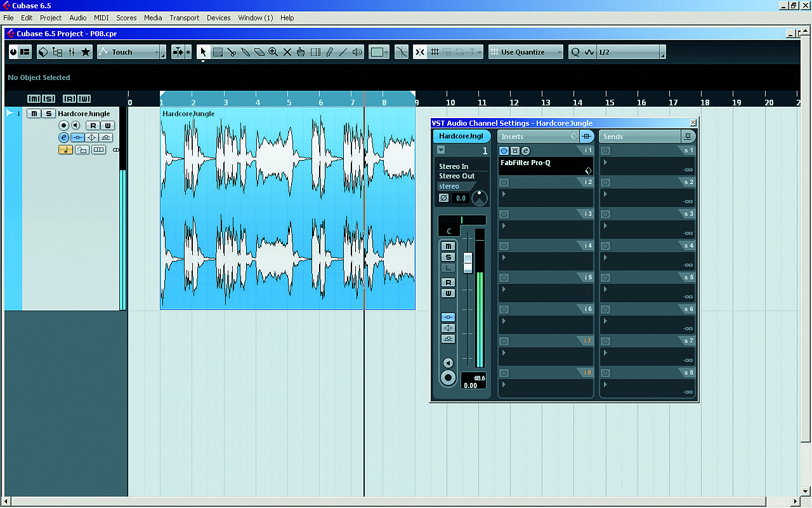Select the Comp tool icon
Screen dimensions: 812x508
[x=301, y=52]
